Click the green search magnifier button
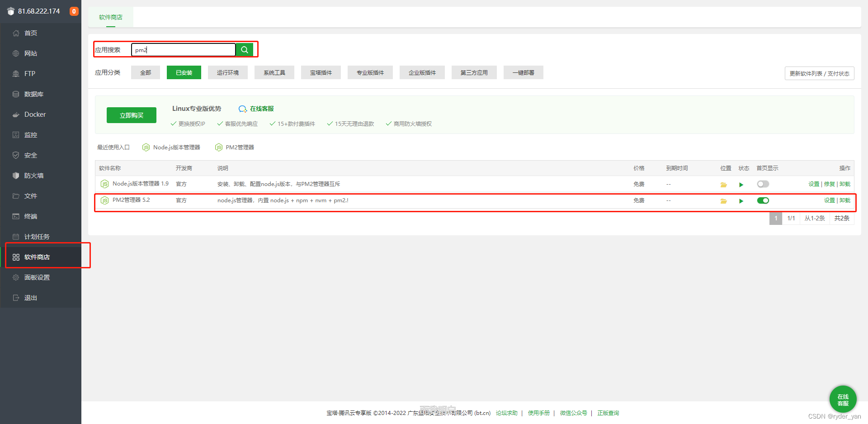This screenshot has width=868, height=424. click(244, 50)
